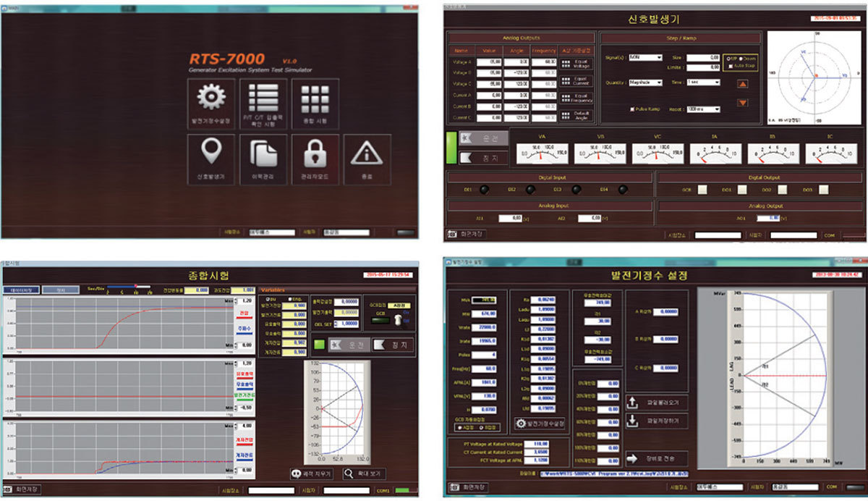868x501 pixels.
Task: Click 데이터저장 button in 종합시험
Action: [23, 290]
